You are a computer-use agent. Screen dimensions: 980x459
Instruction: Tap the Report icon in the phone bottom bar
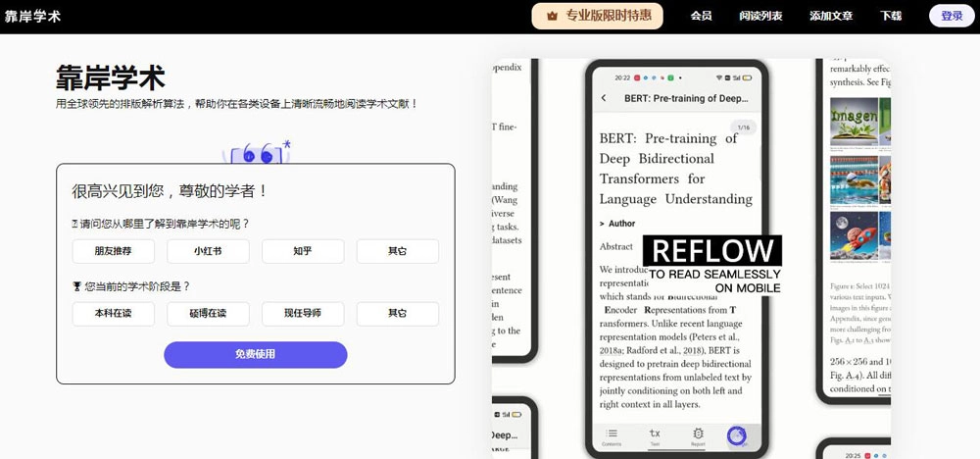tap(698, 436)
